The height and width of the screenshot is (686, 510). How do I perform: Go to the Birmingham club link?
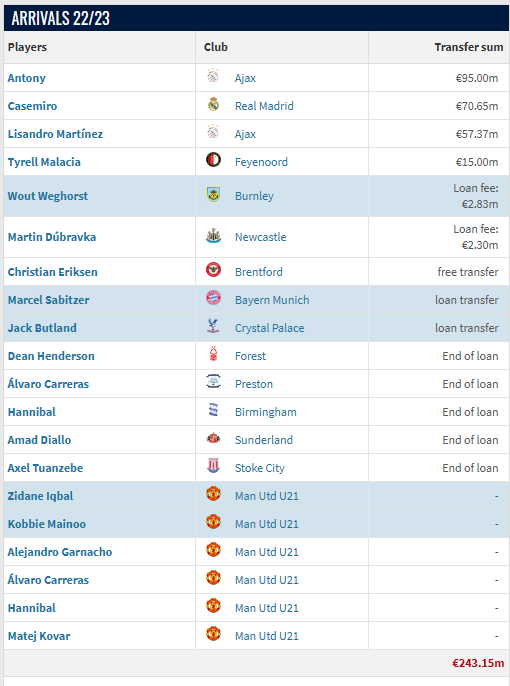pyautogui.click(x=265, y=413)
